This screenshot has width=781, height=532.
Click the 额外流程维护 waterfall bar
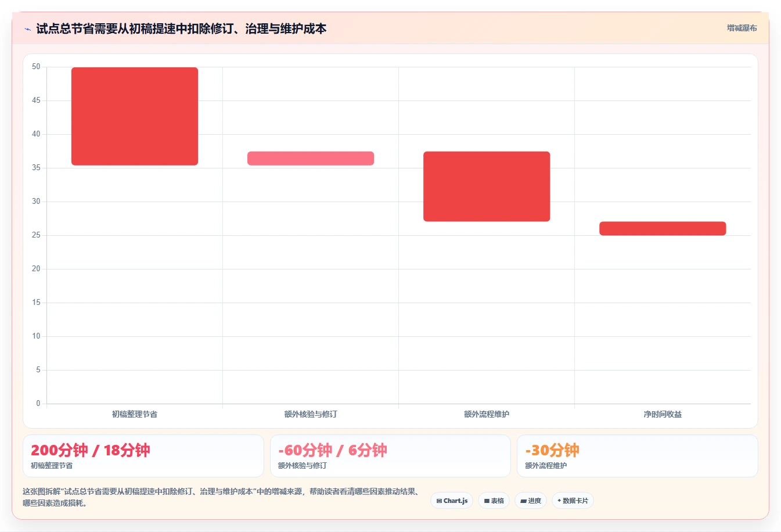(487, 186)
